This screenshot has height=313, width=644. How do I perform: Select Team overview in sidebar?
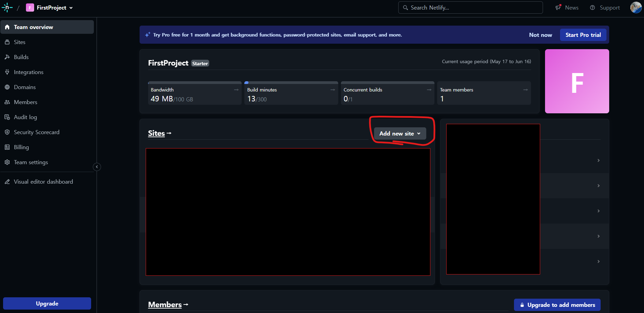[x=47, y=27]
